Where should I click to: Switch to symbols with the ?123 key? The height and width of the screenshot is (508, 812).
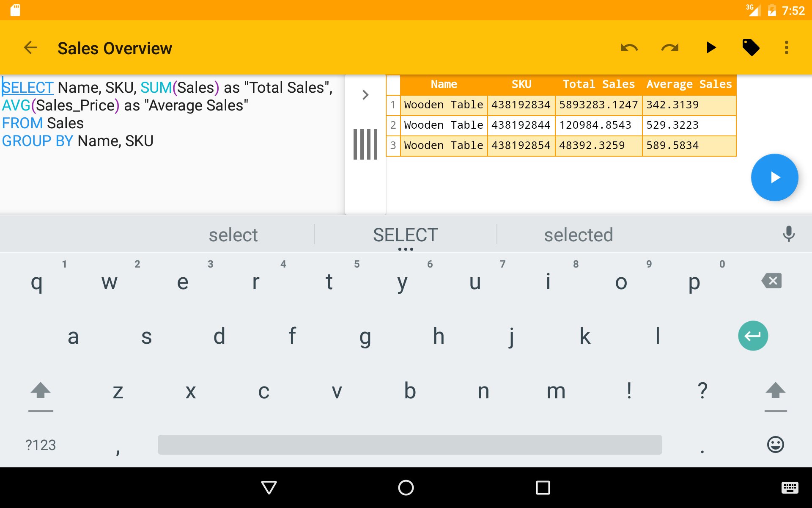41,444
